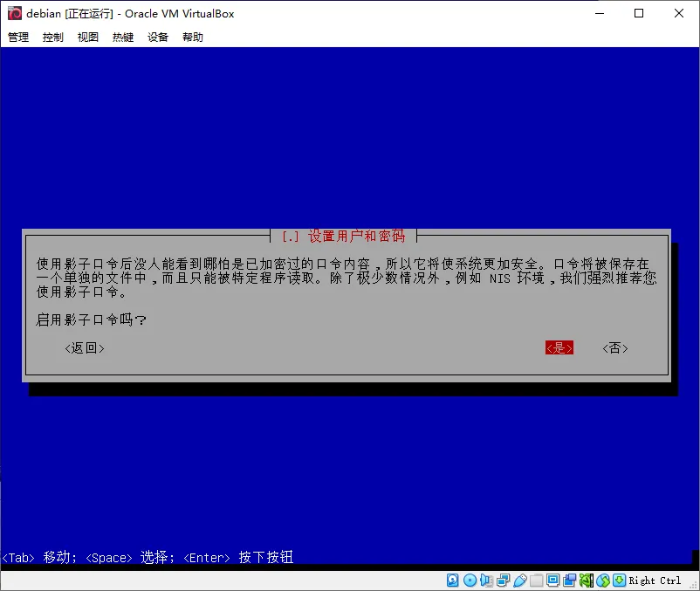Minimize the VirtualBox window
The width and height of the screenshot is (700, 591).
pyautogui.click(x=600, y=13)
